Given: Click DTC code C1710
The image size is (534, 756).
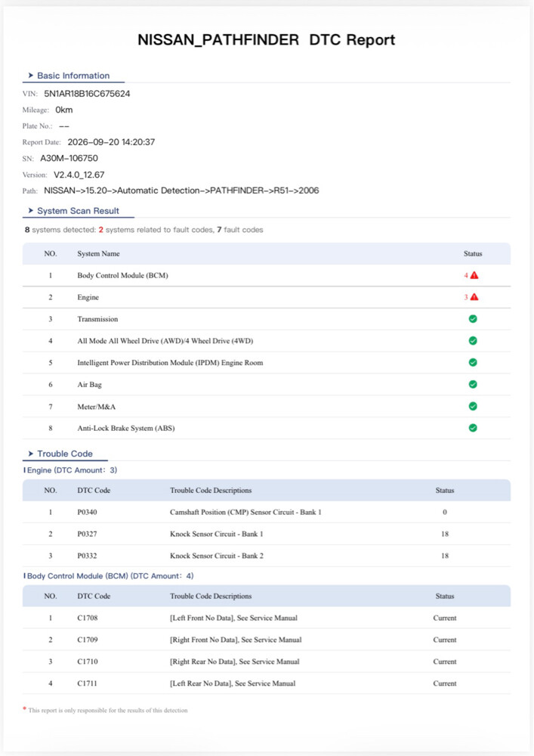Looking at the screenshot, I should coord(88,661).
